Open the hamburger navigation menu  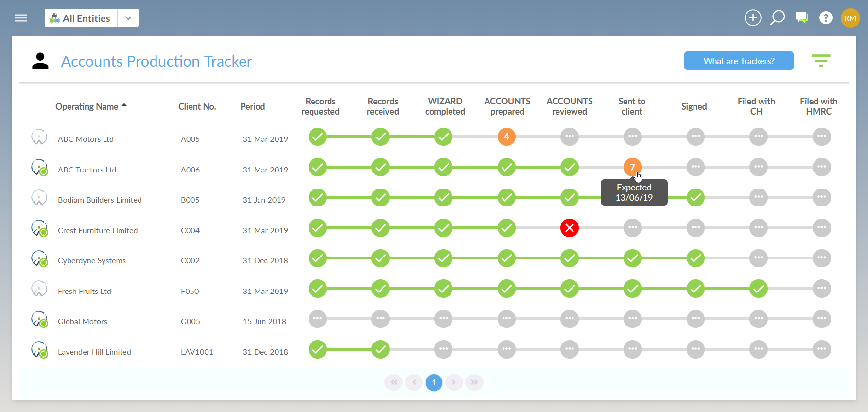(x=21, y=18)
